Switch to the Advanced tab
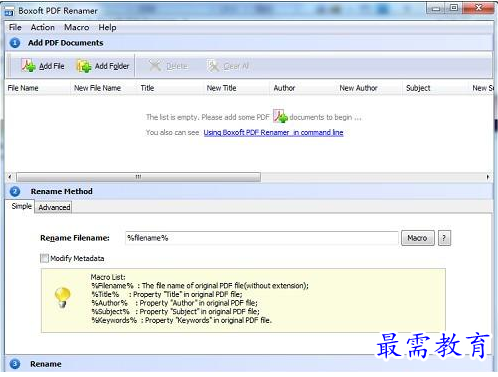The width and height of the screenshot is (498, 377). pos(54,207)
